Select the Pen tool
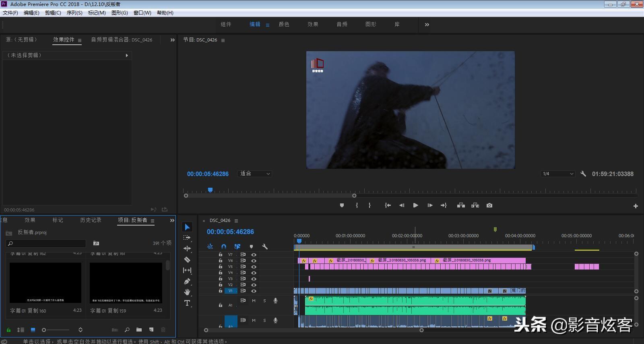This screenshot has height=344, width=644. pos(187,281)
